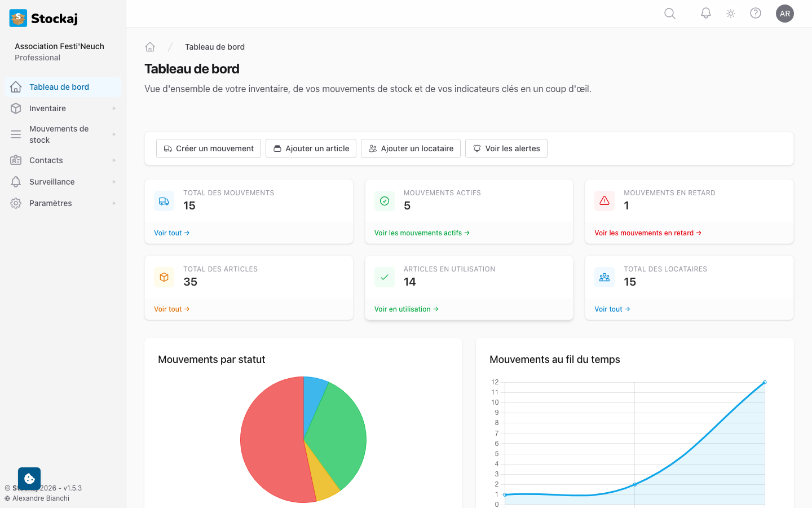Select Tableau de bord in the sidebar
Image resolution: width=812 pixels, height=508 pixels.
pyautogui.click(x=63, y=87)
